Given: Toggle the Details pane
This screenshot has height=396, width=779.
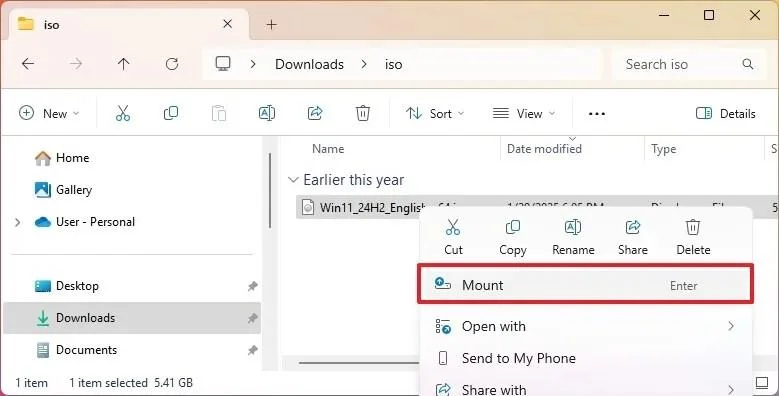Looking at the screenshot, I should point(726,113).
